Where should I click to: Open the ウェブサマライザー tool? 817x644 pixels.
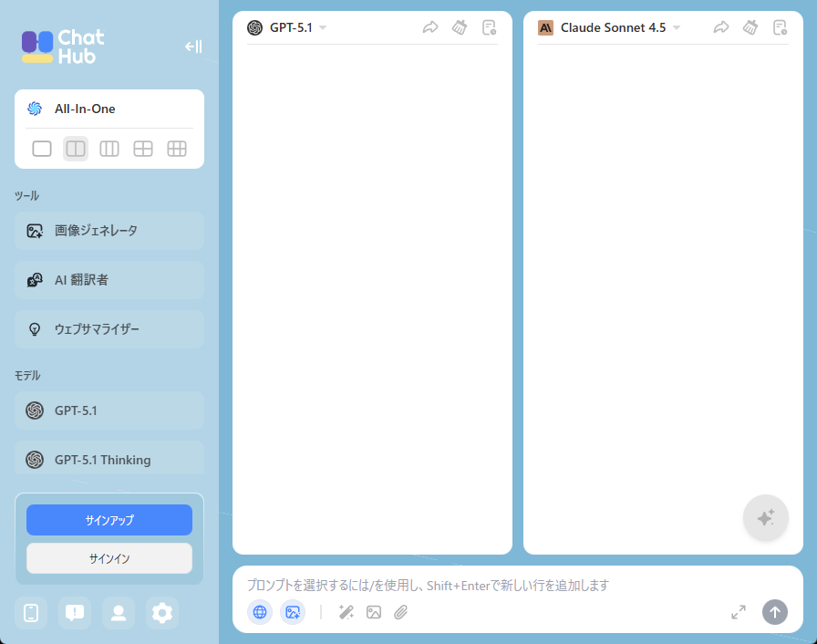tap(109, 329)
